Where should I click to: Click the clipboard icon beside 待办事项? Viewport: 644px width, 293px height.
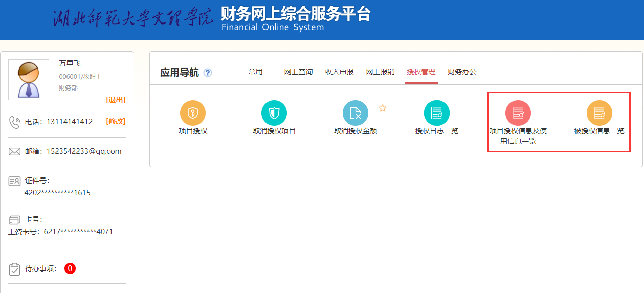click(14, 268)
